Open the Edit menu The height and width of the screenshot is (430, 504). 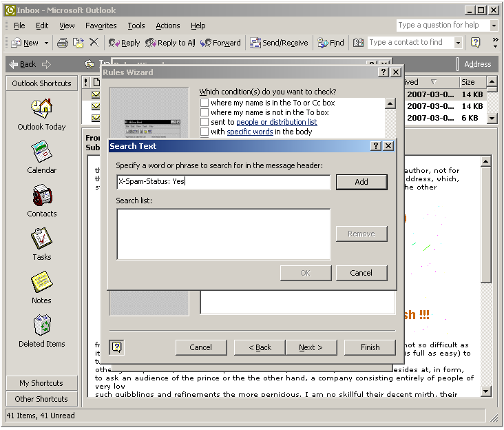tap(42, 25)
